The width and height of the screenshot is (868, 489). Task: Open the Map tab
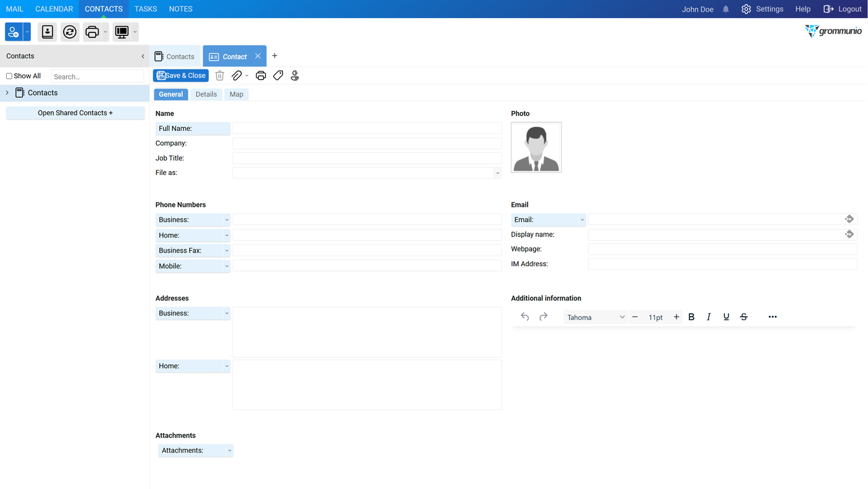[236, 94]
